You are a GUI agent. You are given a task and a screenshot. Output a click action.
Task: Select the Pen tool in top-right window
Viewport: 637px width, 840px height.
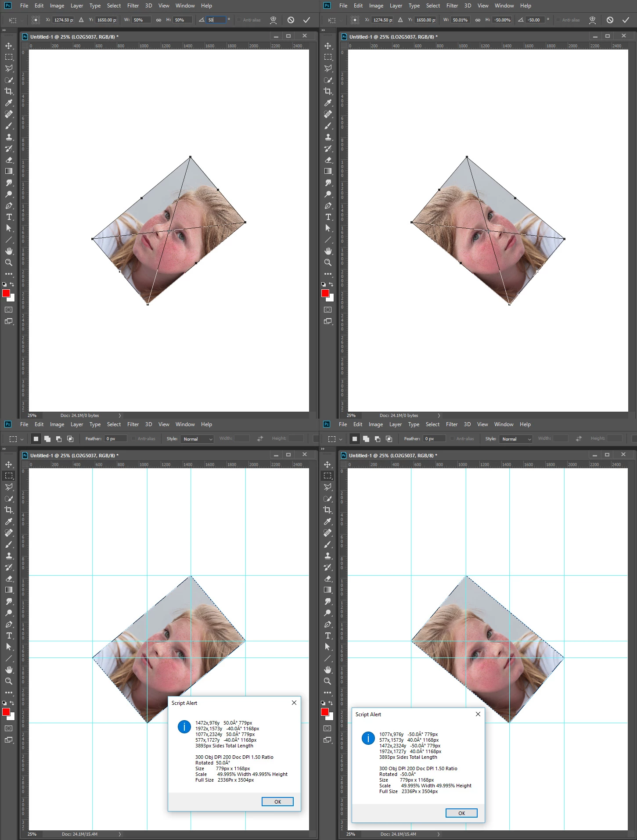pos(328,205)
